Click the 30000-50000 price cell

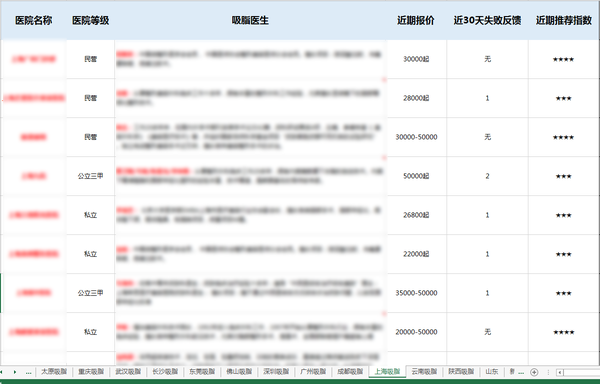coord(416,137)
